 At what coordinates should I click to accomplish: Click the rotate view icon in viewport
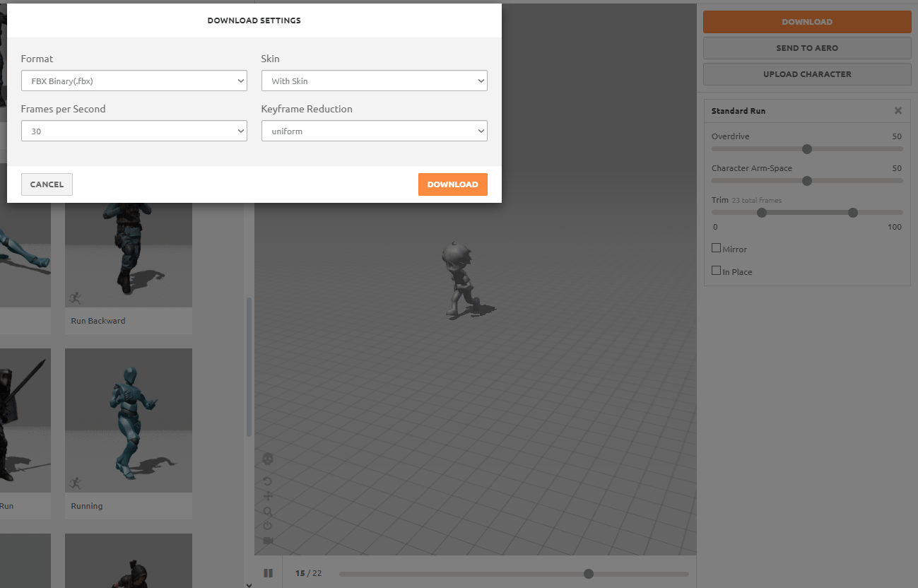click(x=268, y=481)
